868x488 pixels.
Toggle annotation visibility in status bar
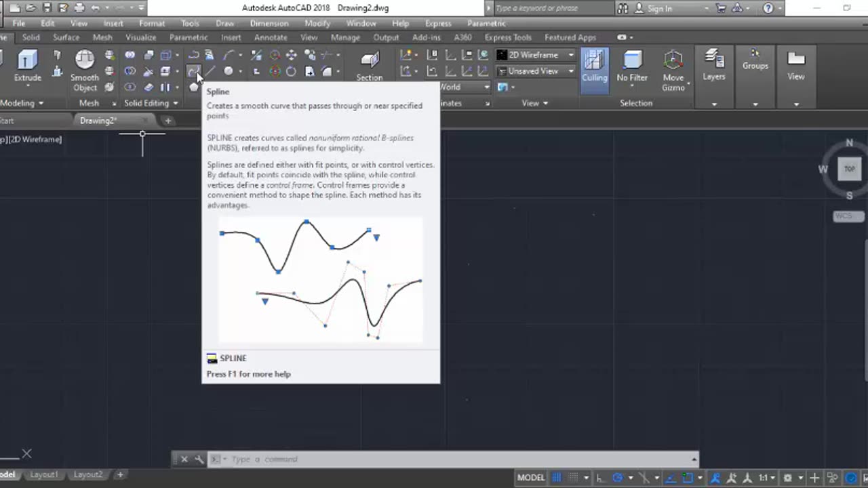pos(714,478)
